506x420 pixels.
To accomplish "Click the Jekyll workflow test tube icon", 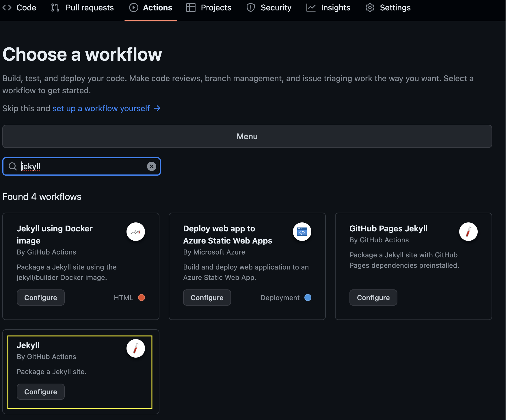I will point(136,348).
